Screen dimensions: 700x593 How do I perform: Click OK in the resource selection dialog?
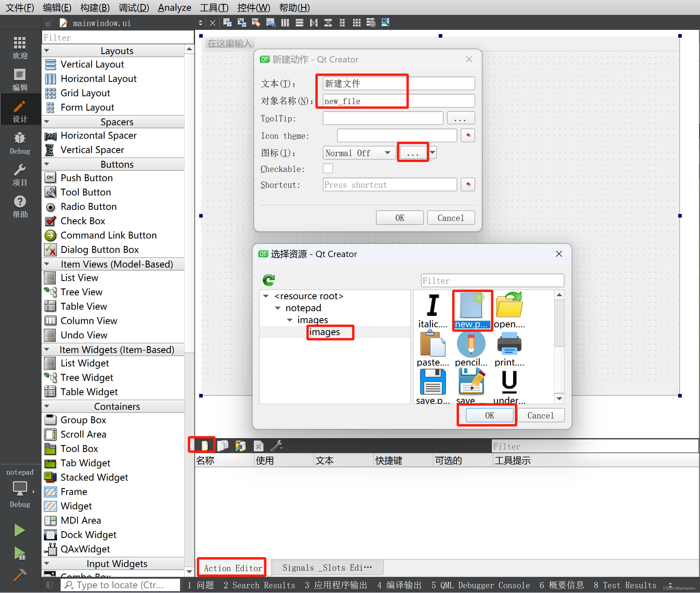point(489,415)
